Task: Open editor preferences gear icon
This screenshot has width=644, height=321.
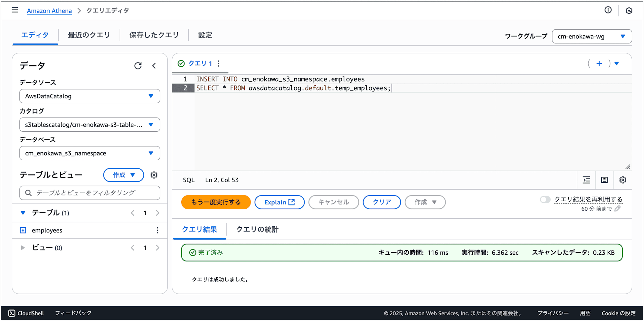Action: coord(623,180)
